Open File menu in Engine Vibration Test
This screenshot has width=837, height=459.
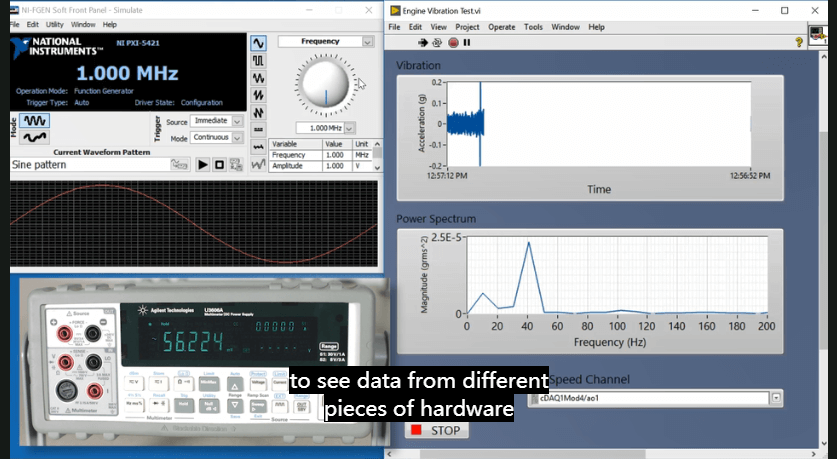pyautogui.click(x=394, y=27)
